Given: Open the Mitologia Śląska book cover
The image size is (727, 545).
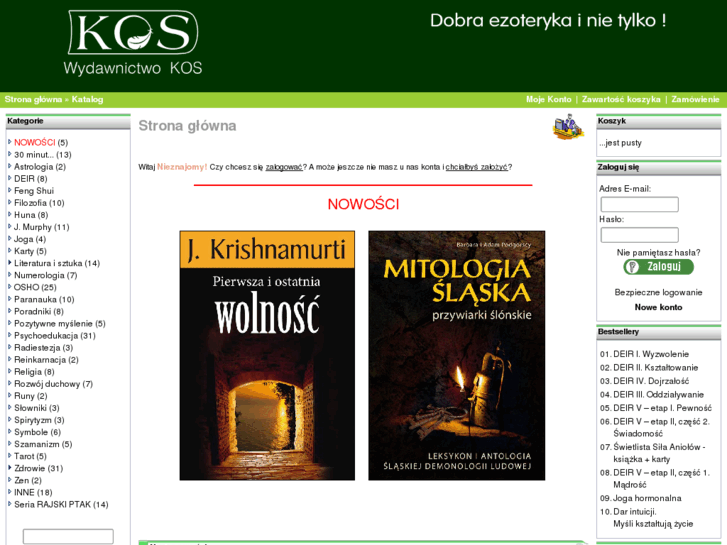Looking at the screenshot, I should [457, 355].
